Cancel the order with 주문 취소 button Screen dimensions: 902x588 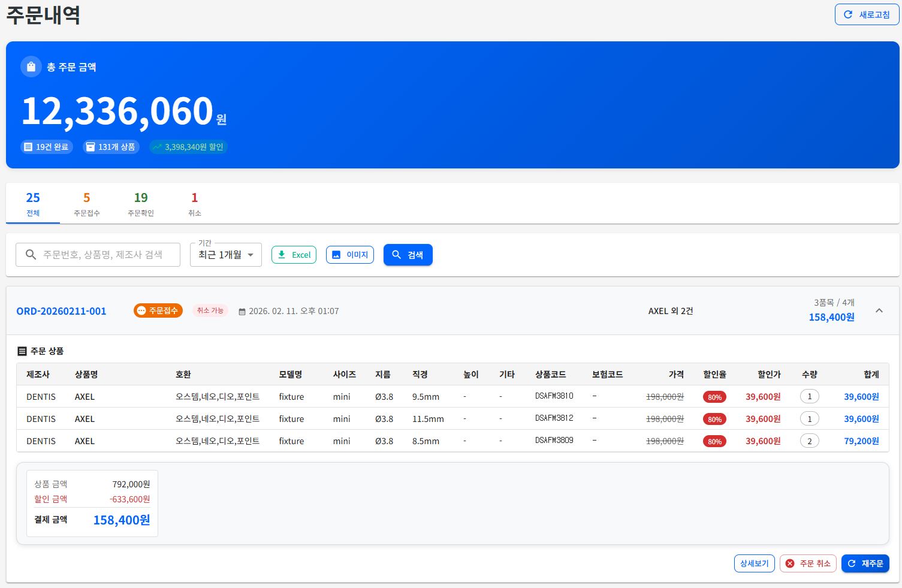(808, 563)
